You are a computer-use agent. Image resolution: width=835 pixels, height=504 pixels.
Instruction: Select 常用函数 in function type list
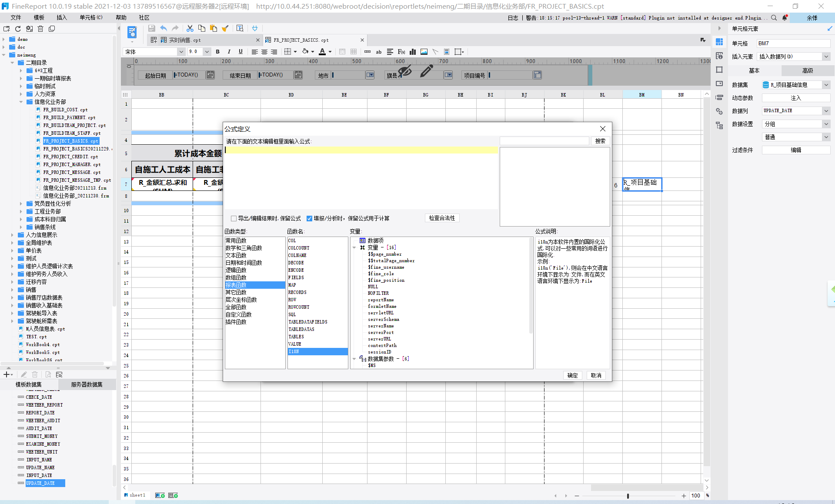236,240
